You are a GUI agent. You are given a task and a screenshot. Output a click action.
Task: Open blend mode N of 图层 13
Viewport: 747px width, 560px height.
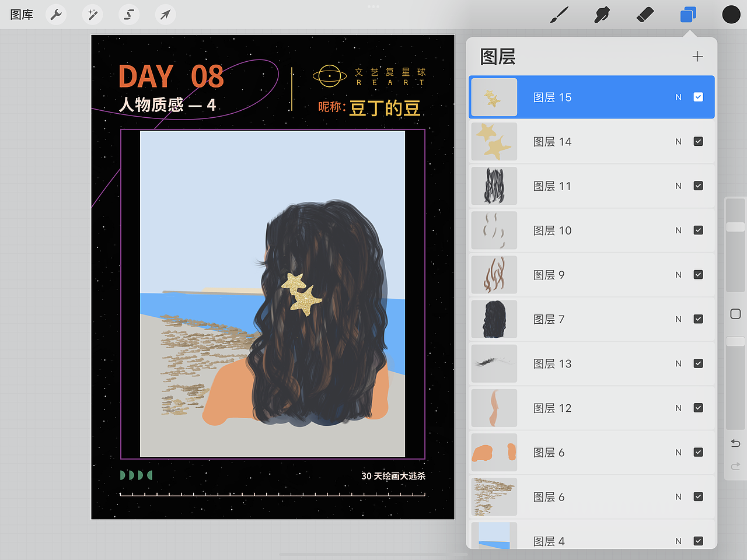[678, 363]
